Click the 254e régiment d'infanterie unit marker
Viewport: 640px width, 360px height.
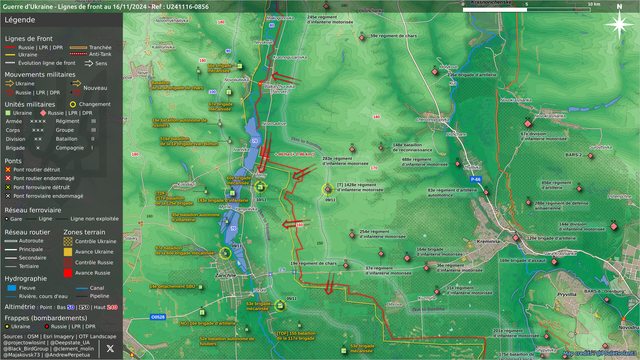pos(352,235)
